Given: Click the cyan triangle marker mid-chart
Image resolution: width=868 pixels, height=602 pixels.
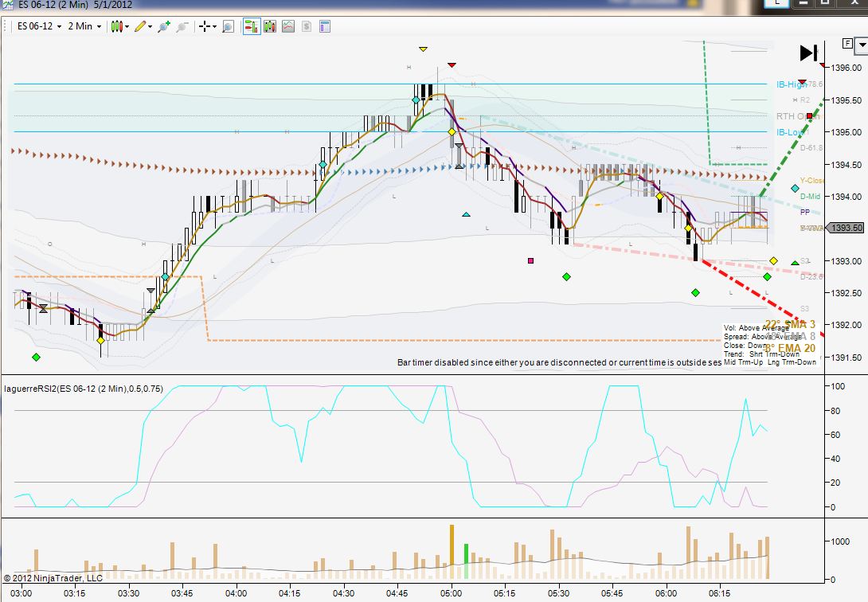Looking at the screenshot, I should click(x=466, y=214).
